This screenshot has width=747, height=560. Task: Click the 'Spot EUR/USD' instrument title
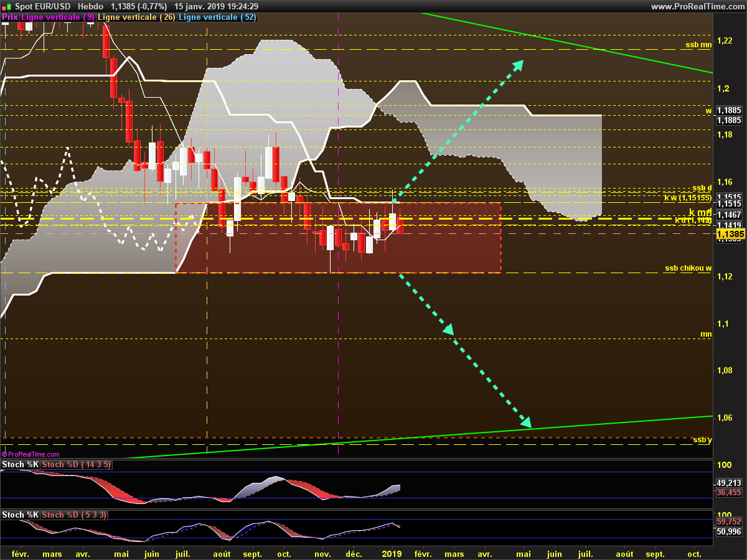click(x=42, y=6)
